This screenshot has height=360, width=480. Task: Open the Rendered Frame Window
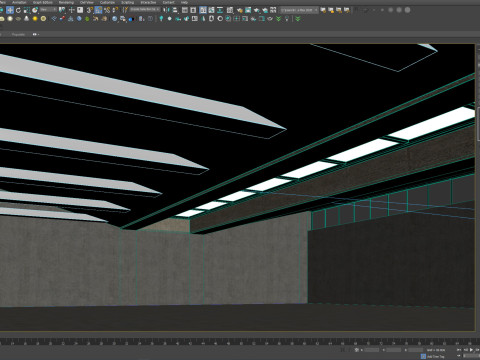click(x=248, y=10)
